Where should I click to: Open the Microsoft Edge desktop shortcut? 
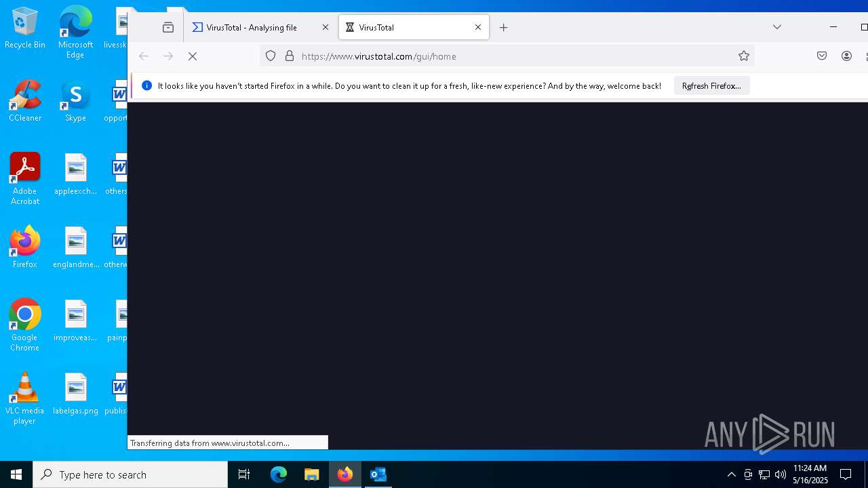[75, 32]
